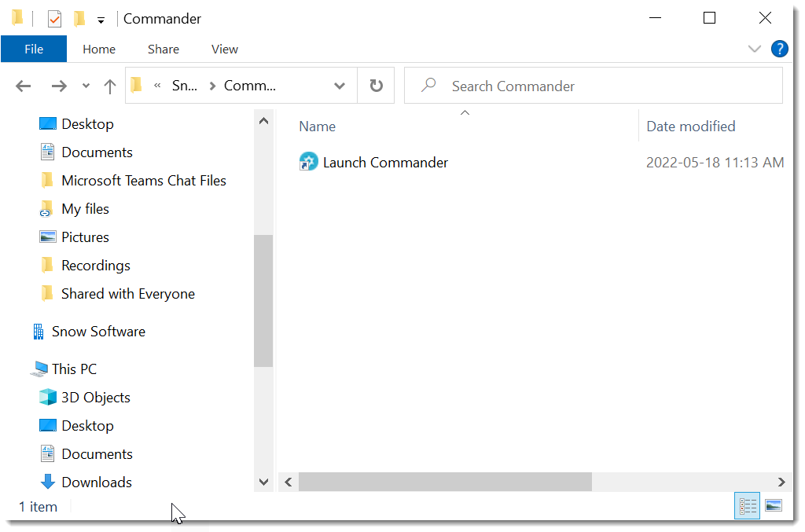The width and height of the screenshot is (805, 532).
Task: Select Pictures in navigation pane
Action: coord(85,237)
